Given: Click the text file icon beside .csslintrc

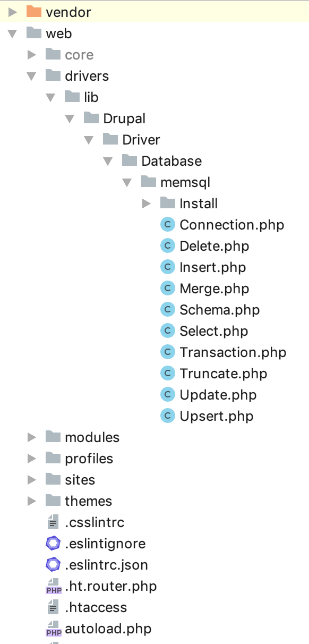Looking at the screenshot, I should (x=53, y=522).
